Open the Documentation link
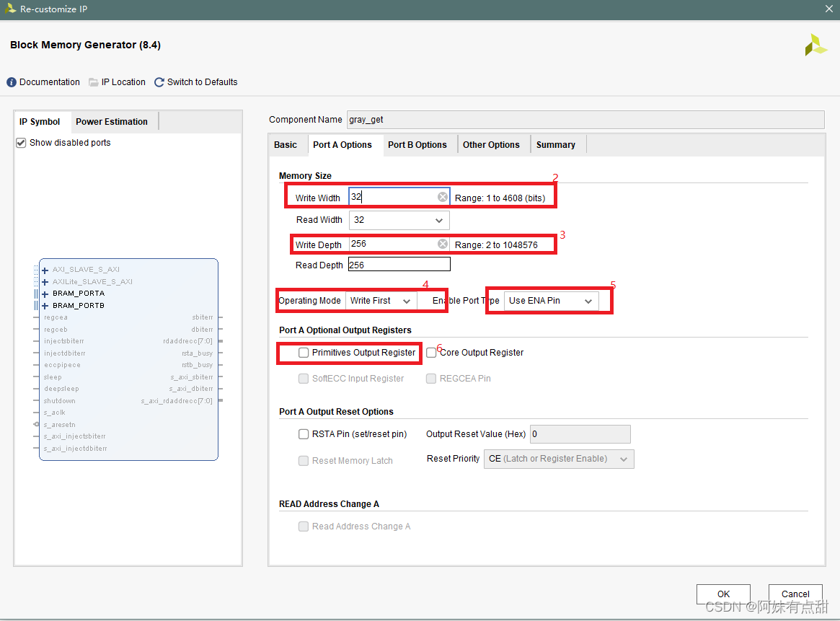Viewport: 840px width, 621px height. (x=49, y=82)
